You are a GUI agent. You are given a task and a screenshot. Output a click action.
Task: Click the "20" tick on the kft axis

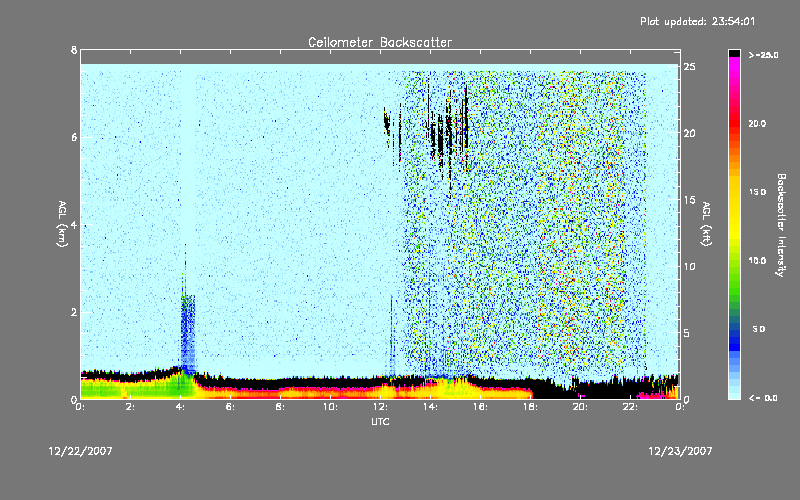[690, 133]
